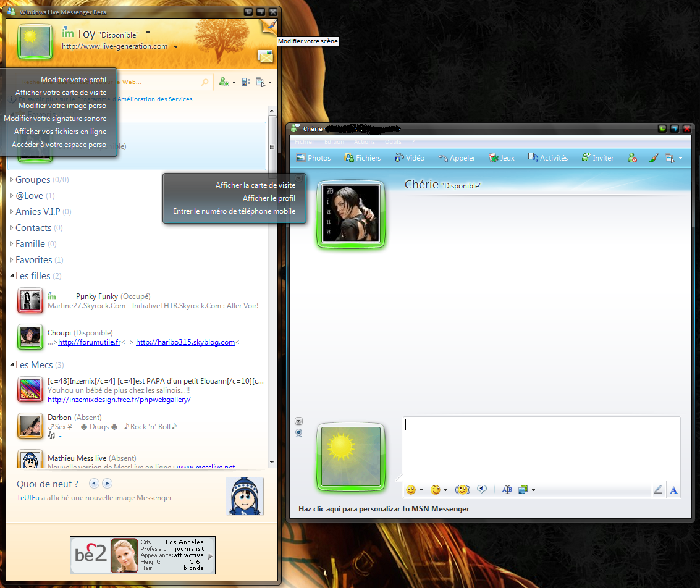The height and width of the screenshot is (588, 700).
Task: Collapse the display picture panel toggle
Action: tap(299, 421)
